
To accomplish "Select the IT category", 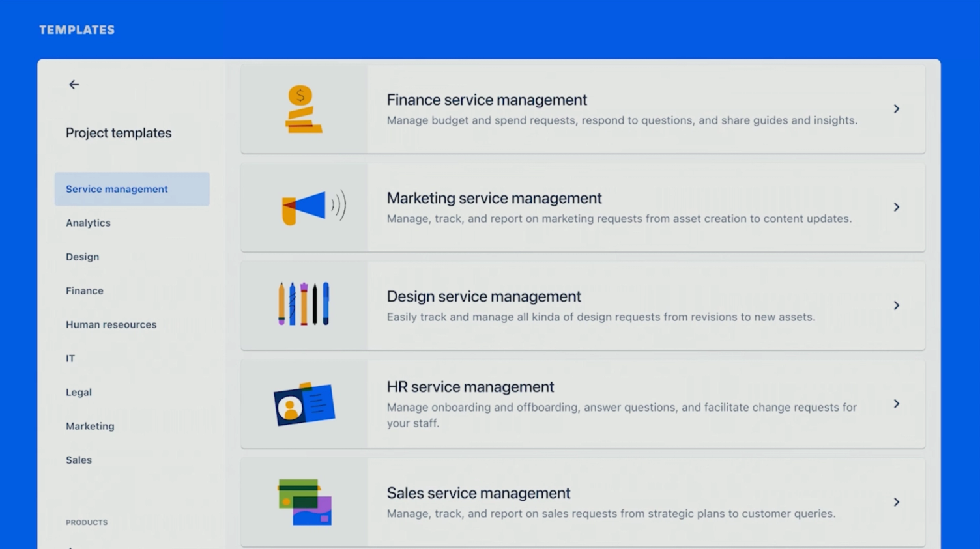I will pos(70,358).
